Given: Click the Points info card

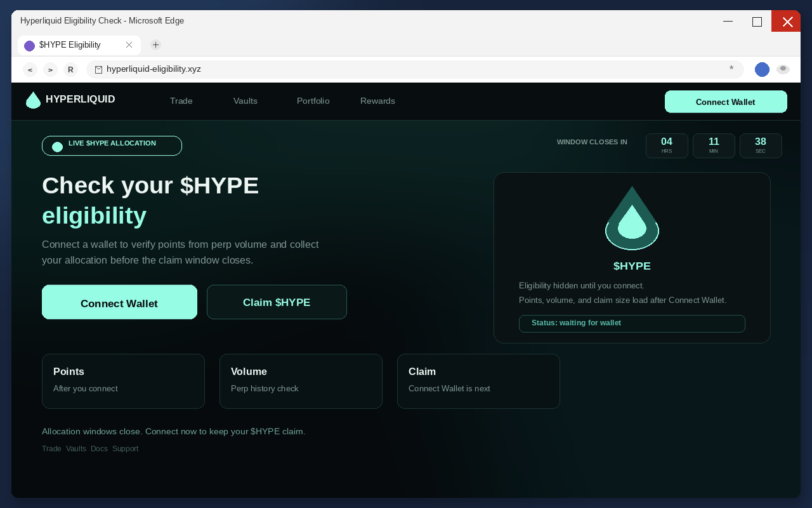Looking at the screenshot, I should coord(123,381).
